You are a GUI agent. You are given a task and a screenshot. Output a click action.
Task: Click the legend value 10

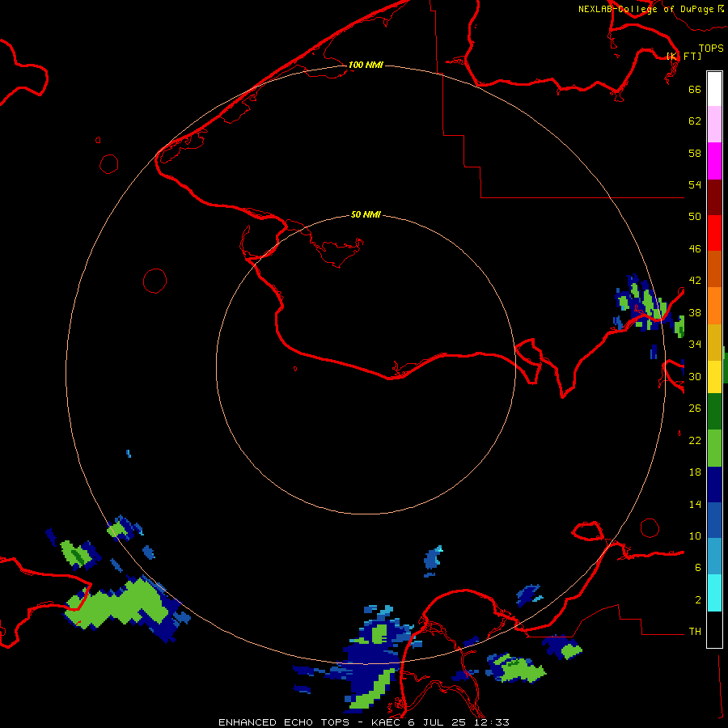[x=695, y=536]
